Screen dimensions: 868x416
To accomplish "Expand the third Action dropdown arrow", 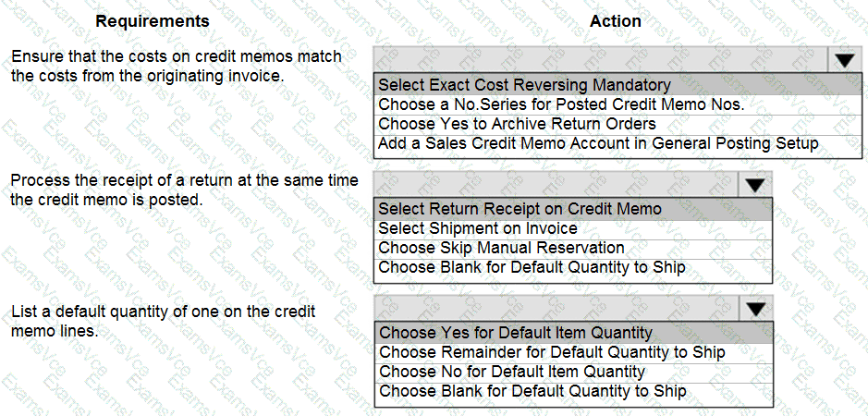I will click(756, 308).
